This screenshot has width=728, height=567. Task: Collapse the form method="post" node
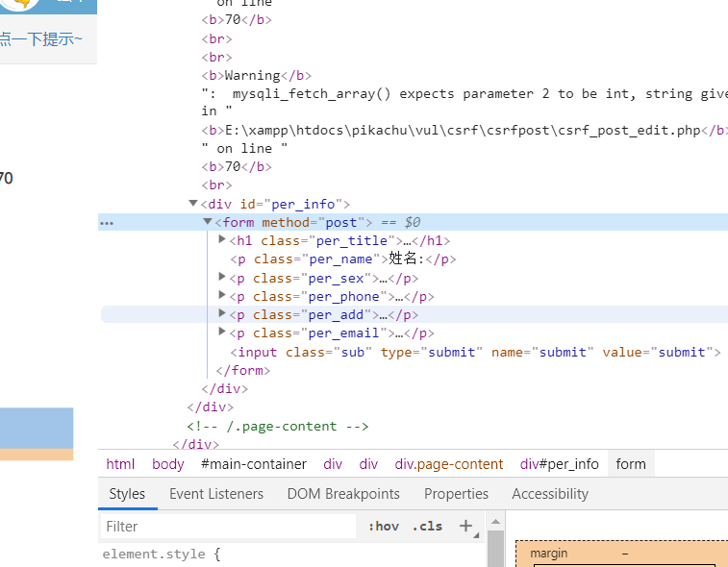pyautogui.click(x=208, y=222)
